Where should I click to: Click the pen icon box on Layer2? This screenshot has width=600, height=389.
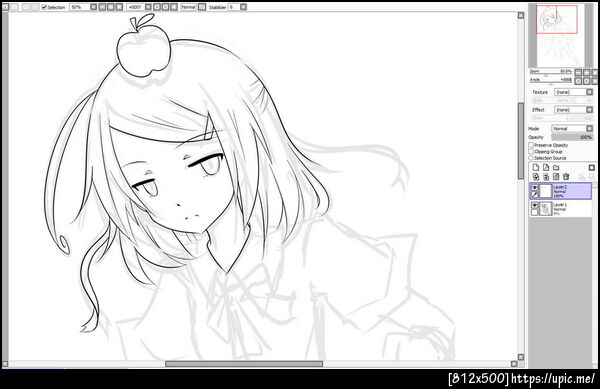point(535,195)
